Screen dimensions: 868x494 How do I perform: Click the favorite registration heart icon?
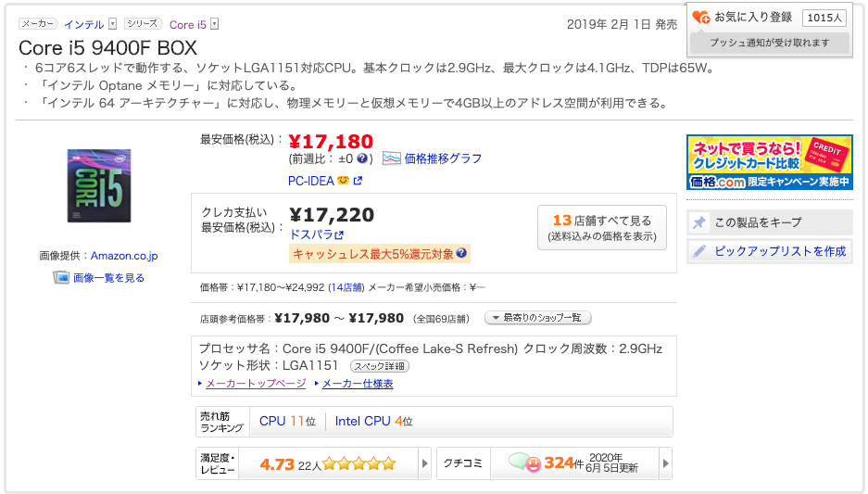tap(701, 17)
